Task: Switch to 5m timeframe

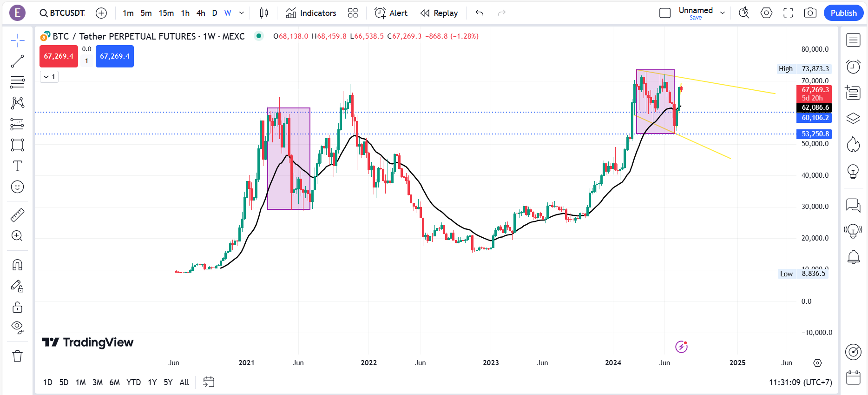Action: pyautogui.click(x=146, y=13)
